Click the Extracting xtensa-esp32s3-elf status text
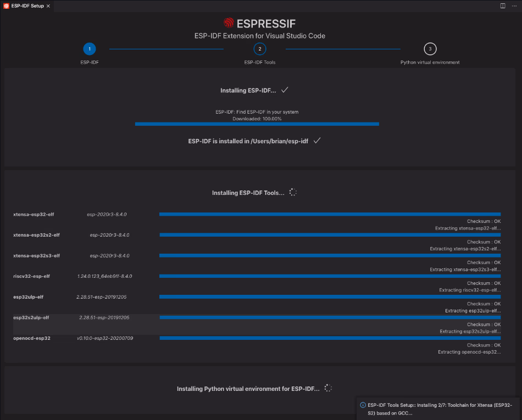The width and height of the screenshot is (522, 420). (465, 270)
